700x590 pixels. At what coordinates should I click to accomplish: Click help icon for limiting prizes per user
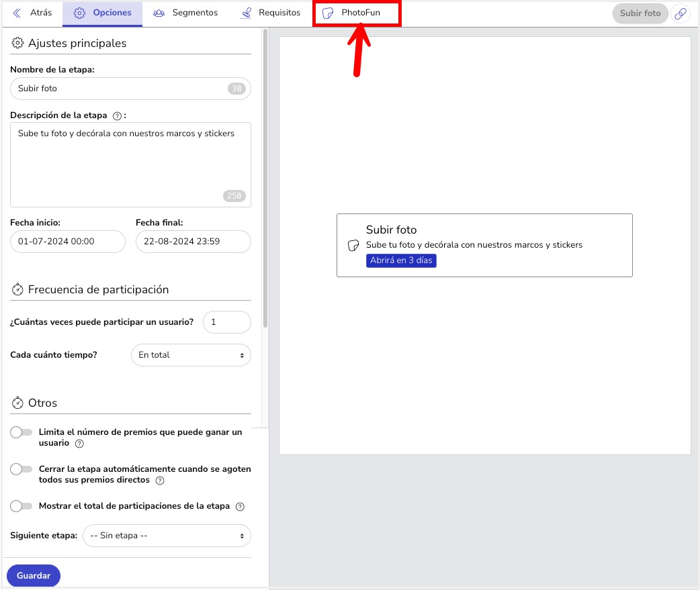point(79,444)
